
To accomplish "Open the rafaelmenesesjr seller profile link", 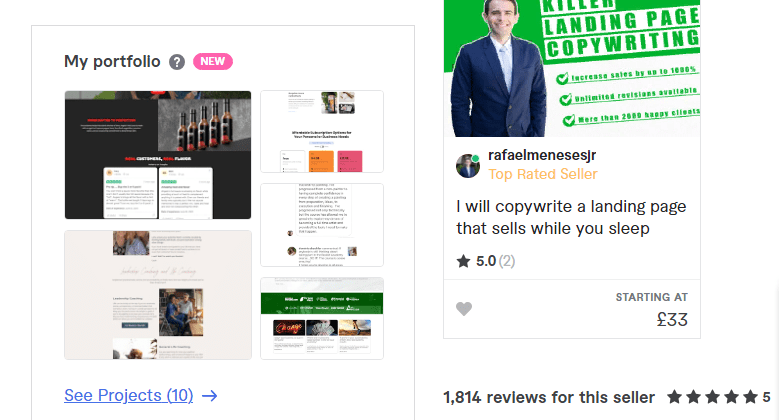I will 542,155.
